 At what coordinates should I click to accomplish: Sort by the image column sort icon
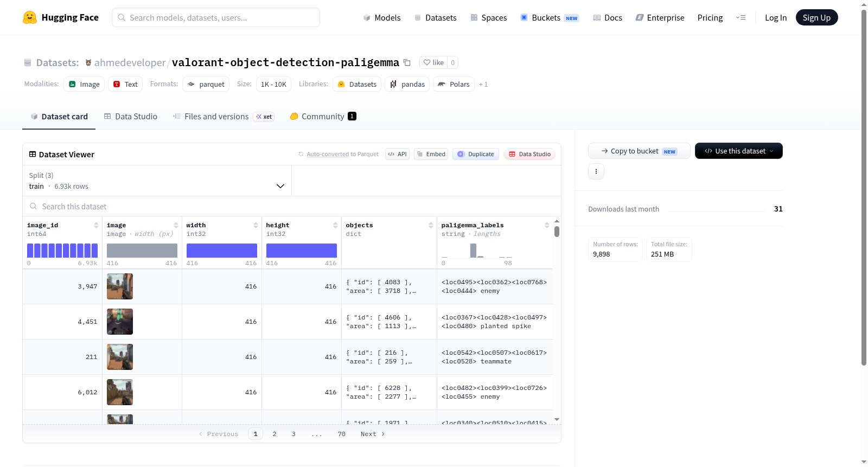pyautogui.click(x=176, y=225)
